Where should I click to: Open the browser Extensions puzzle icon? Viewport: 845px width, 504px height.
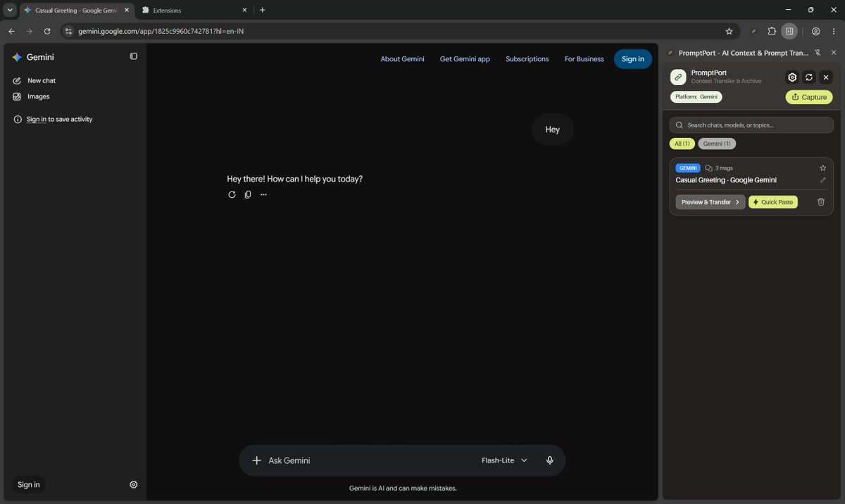pos(772,31)
